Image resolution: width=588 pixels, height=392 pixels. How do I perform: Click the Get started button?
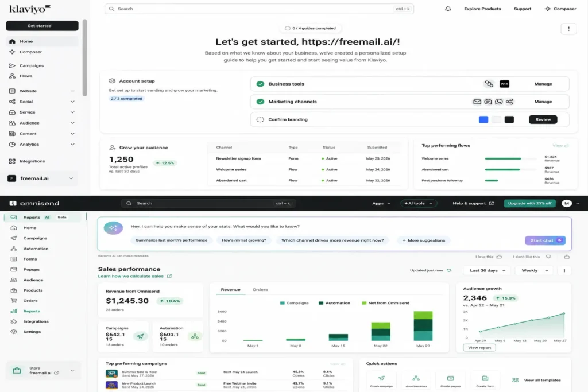(x=42, y=25)
